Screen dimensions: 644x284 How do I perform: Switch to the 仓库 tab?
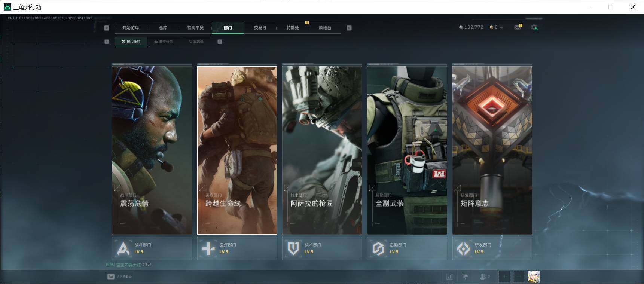(163, 28)
